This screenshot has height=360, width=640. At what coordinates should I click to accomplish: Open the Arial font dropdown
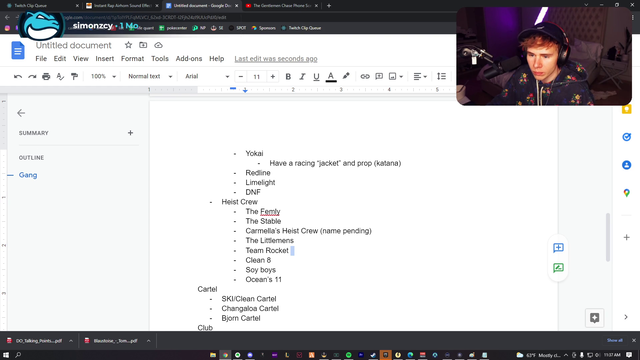pos(207,76)
